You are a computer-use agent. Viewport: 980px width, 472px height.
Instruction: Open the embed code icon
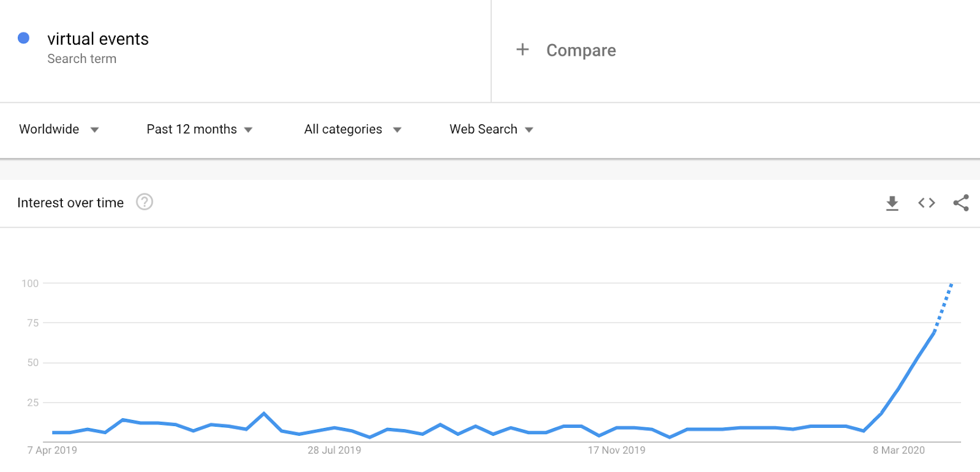coord(927,203)
